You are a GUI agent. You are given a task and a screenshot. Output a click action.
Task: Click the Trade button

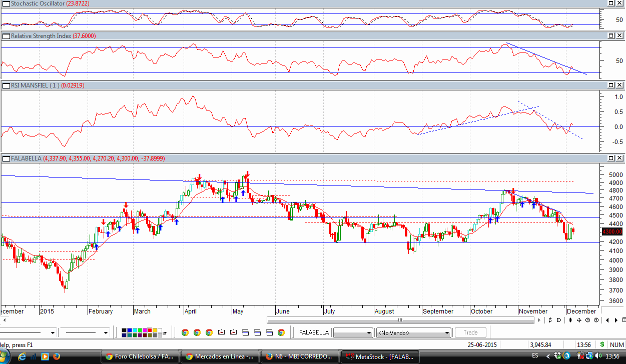(x=470, y=332)
